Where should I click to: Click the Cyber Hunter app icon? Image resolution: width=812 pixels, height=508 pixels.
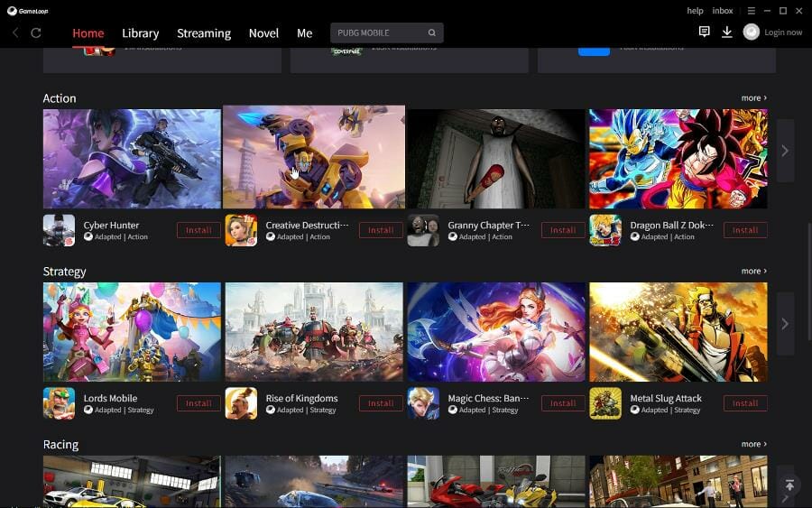click(x=59, y=230)
